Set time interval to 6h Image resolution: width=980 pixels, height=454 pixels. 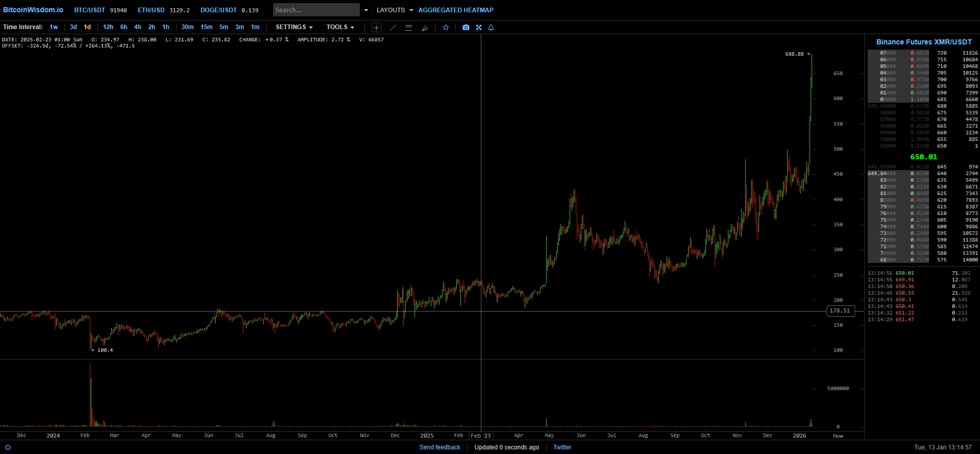click(124, 27)
